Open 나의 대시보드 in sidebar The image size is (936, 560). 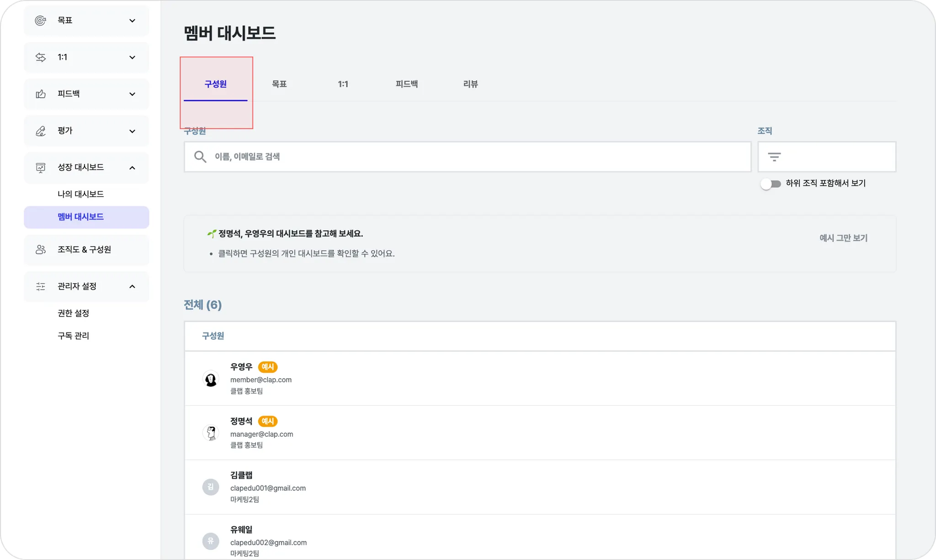(80, 194)
